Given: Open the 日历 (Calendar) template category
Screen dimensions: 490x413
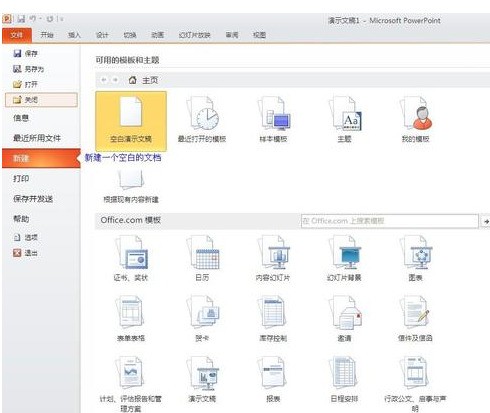Looking at the screenshot, I should tap(202, 258).
